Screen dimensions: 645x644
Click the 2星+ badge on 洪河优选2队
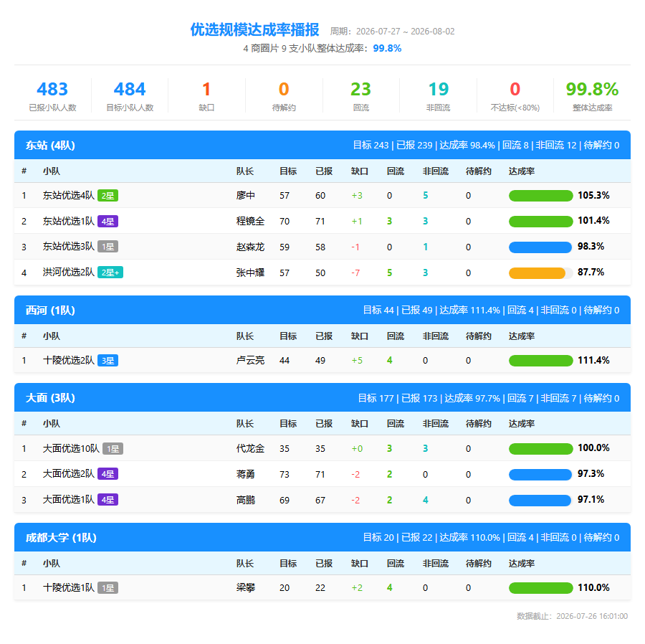[x=110, y=273]
